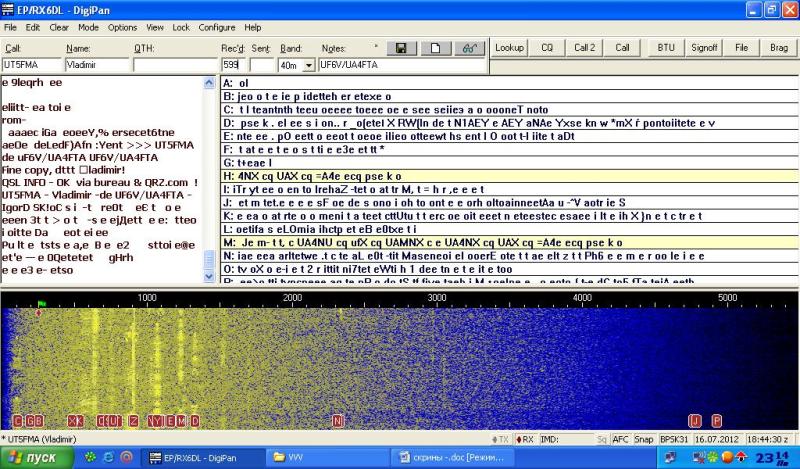Click the CQ macro button
The height and width of the screenshot is (469, 800).
547,48
